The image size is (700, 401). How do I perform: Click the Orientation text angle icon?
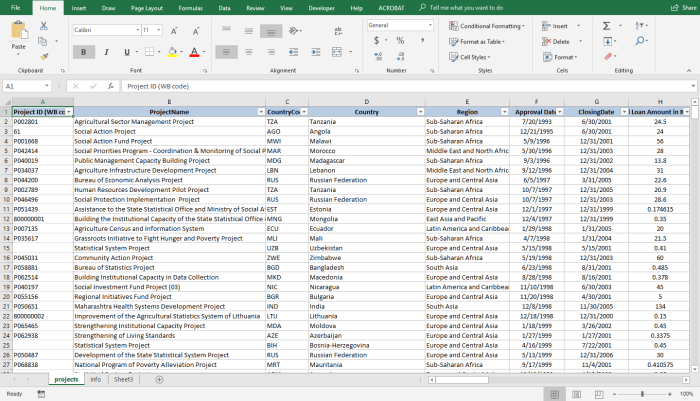[293, 30]
